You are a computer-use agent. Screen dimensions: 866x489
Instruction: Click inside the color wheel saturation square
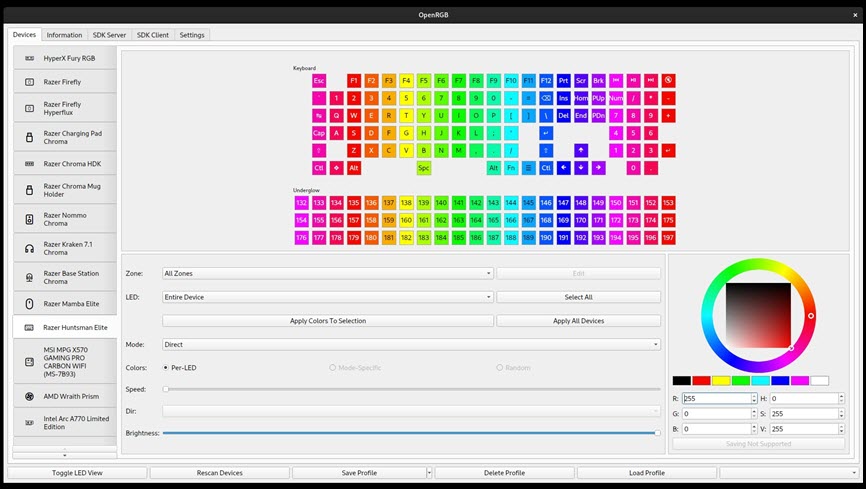758,316
